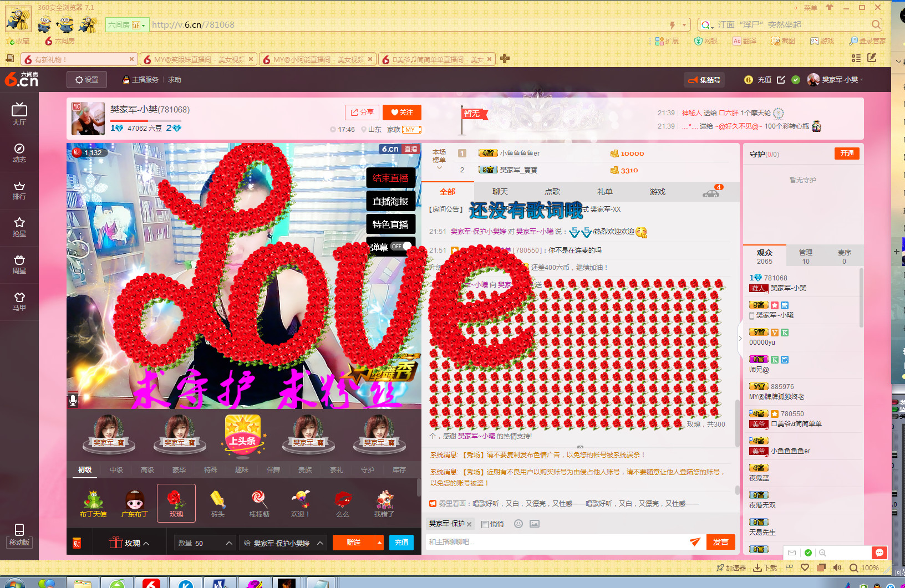Expand the 玫瑰 gift selector arrow
Viewport: 905px width, 588px height.
[x=146, y=544]
